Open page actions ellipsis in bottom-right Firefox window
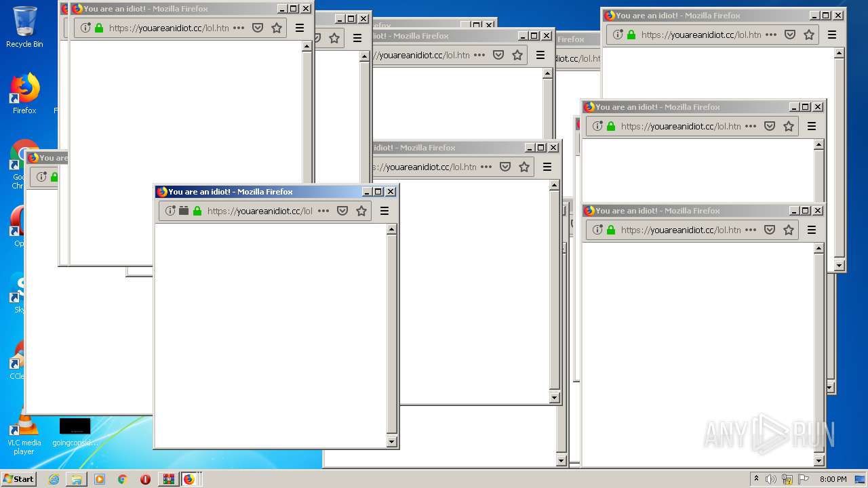868x488 pixels. pos(751,230)
